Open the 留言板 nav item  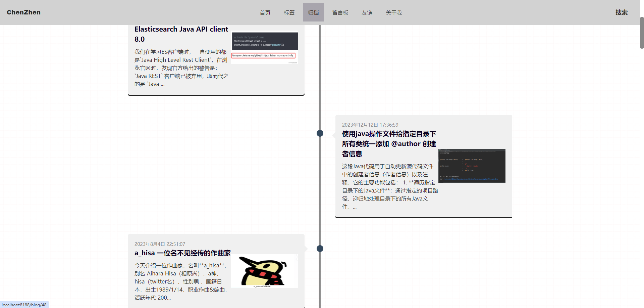click(340, 12)
